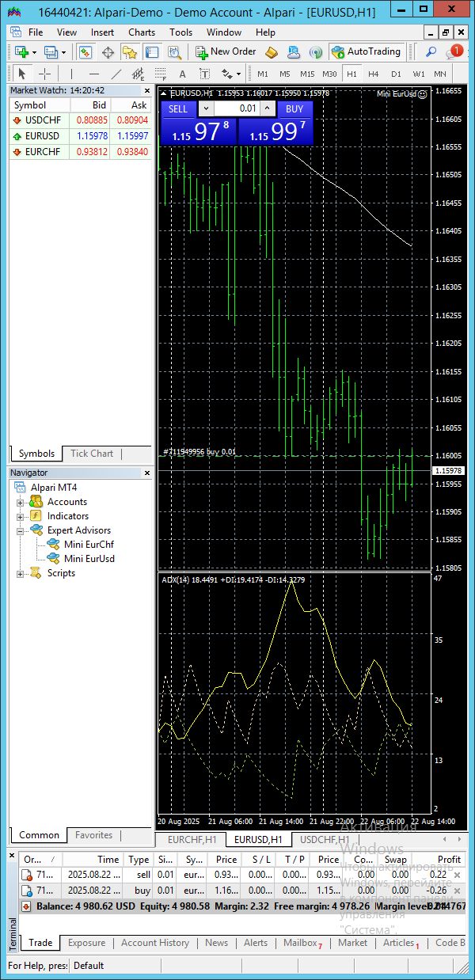Switch chart to M1 timeframe
Image resolution: width=475 pixels, height=980 pixels.
pyautogui.click(x=263, y=74)
